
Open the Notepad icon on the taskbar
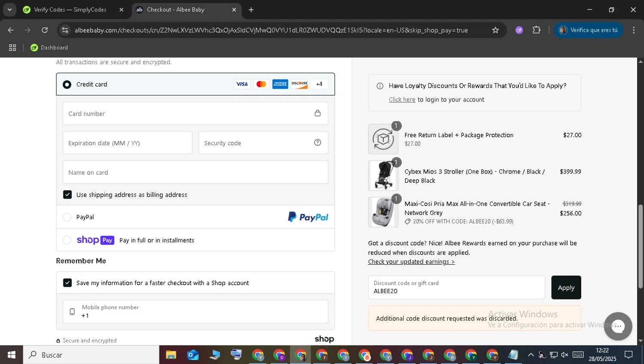pyautogui.click(x=513, y=355)
